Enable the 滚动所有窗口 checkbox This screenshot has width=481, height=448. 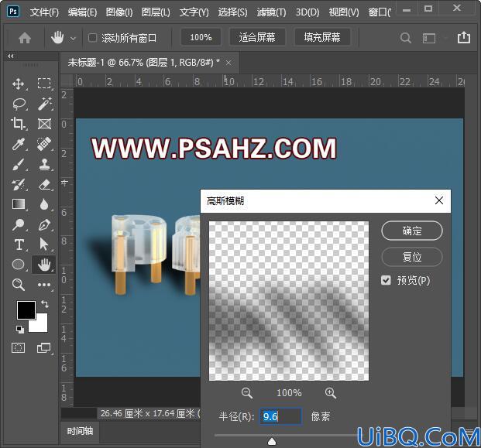tap(92, 38)
